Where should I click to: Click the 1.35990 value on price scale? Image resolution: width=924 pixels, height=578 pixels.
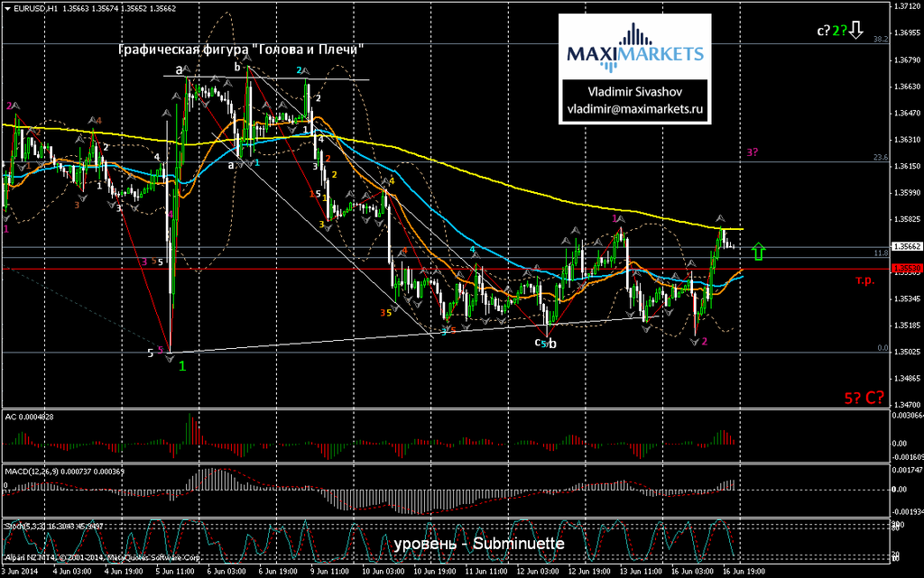(x=908, y=193)
